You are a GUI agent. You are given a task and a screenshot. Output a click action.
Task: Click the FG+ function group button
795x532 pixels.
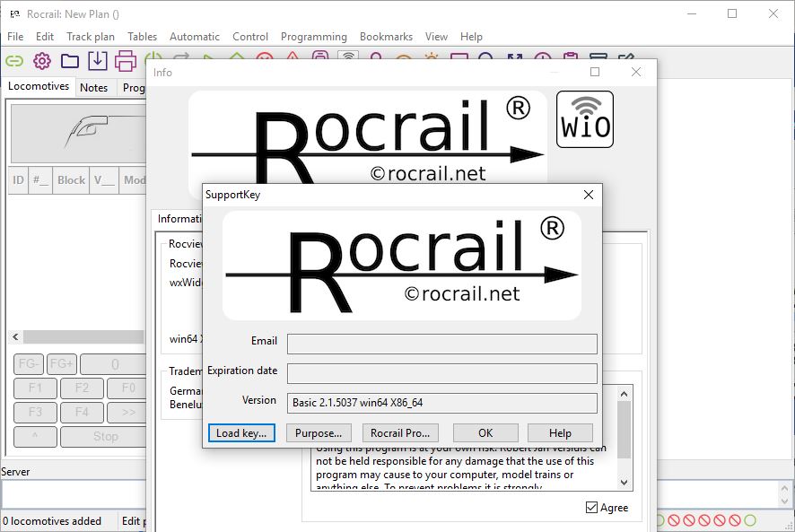click(61, 364)
